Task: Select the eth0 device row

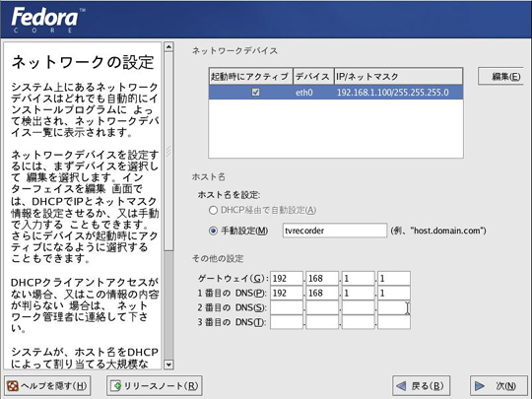Action: (336, 93)
